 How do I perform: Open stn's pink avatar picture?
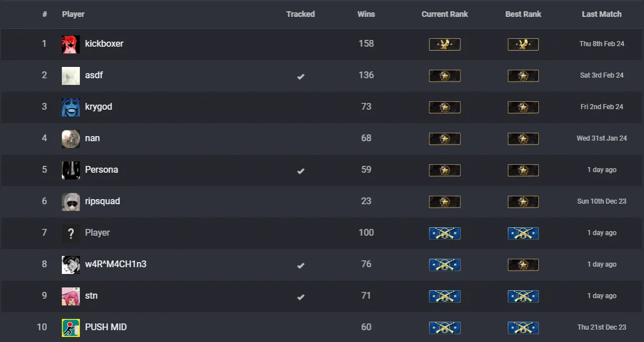[71, 296]
